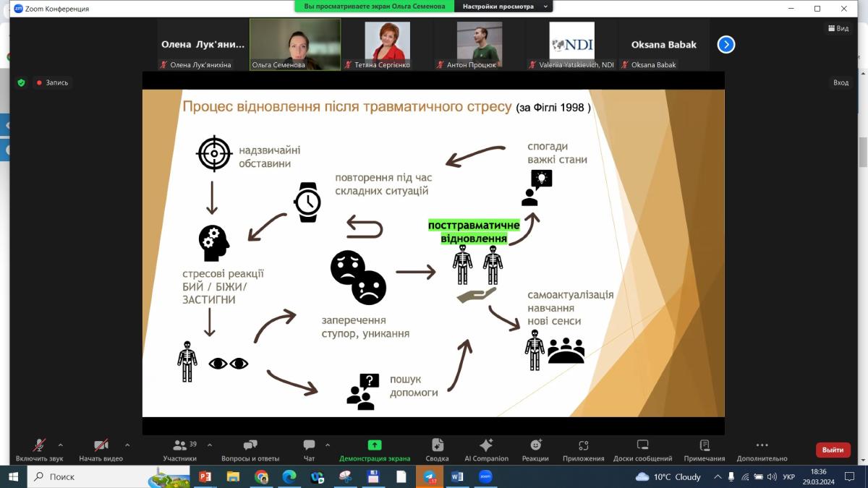Open the clock showing 18:36

[818, 476]
